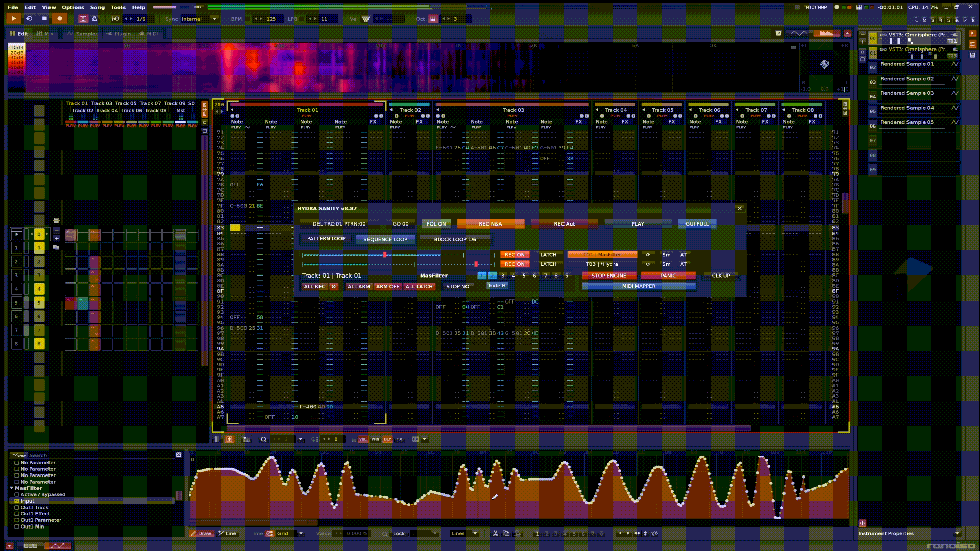This screenshot has height=551, width=980.
Task: Collapse upper frame with orange arrow
Action: (847, 33)
